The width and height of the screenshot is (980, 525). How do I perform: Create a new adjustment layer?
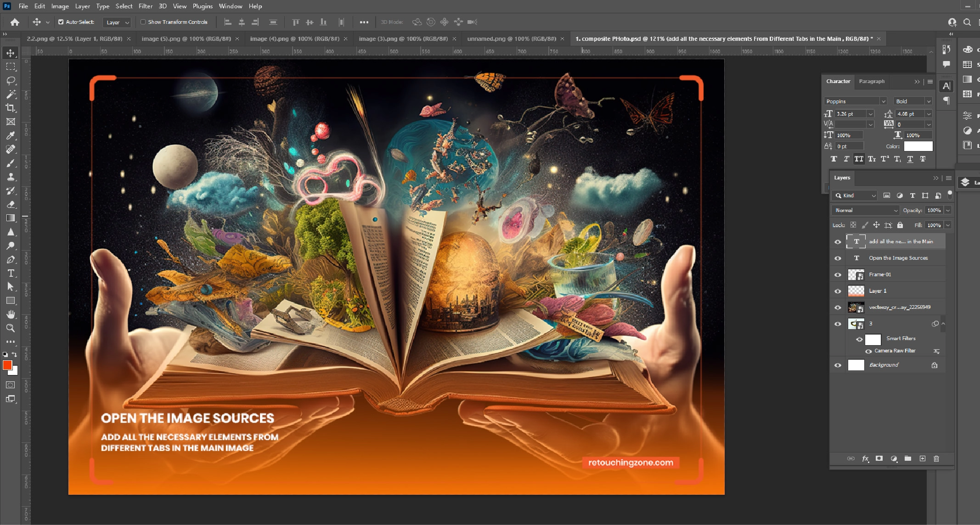pyautogui.click(x=894, y=458)
